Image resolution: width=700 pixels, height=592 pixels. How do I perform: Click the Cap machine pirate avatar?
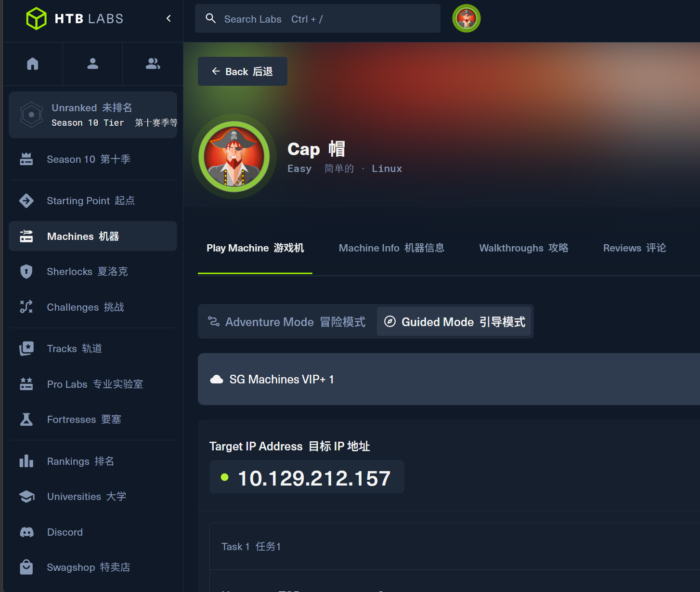(x=234, y=157)
